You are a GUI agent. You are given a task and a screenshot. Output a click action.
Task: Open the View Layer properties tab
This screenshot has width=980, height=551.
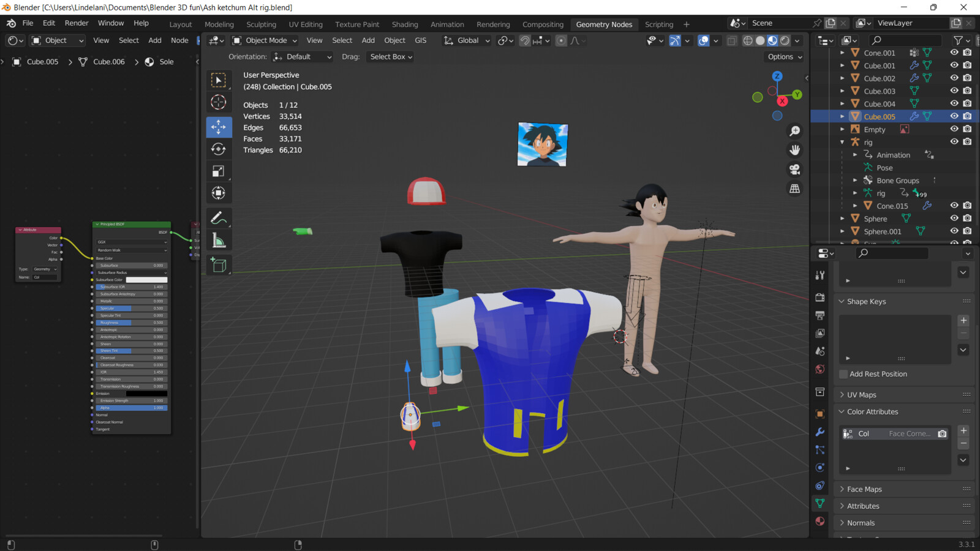820,333
